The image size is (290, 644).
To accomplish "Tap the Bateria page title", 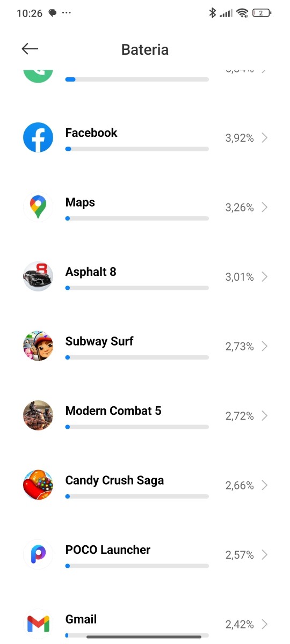I will (x=145, y=49).
